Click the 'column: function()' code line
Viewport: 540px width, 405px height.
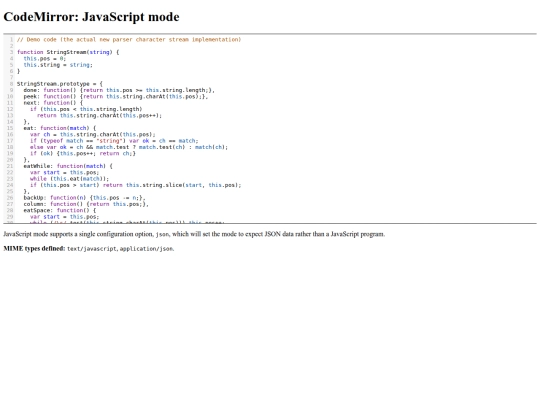click(x=86, y=204)
